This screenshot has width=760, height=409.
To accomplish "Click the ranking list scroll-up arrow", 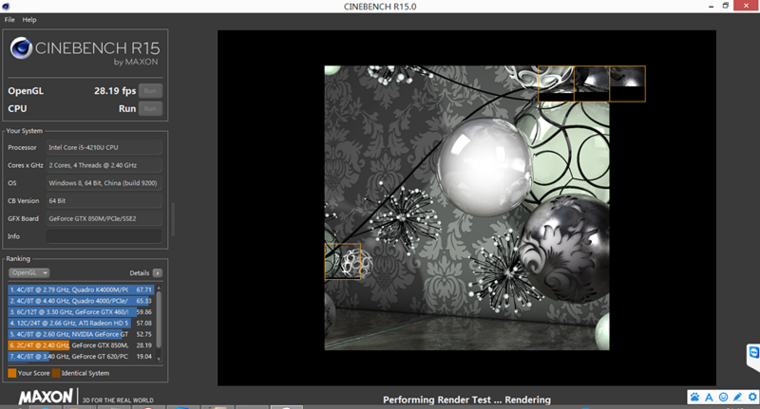I will 158,288.
